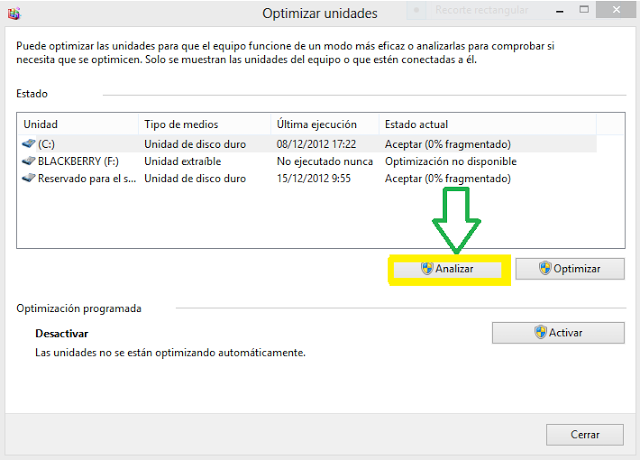
Task: Click the Analizar button
Action: tap(447, 269)
